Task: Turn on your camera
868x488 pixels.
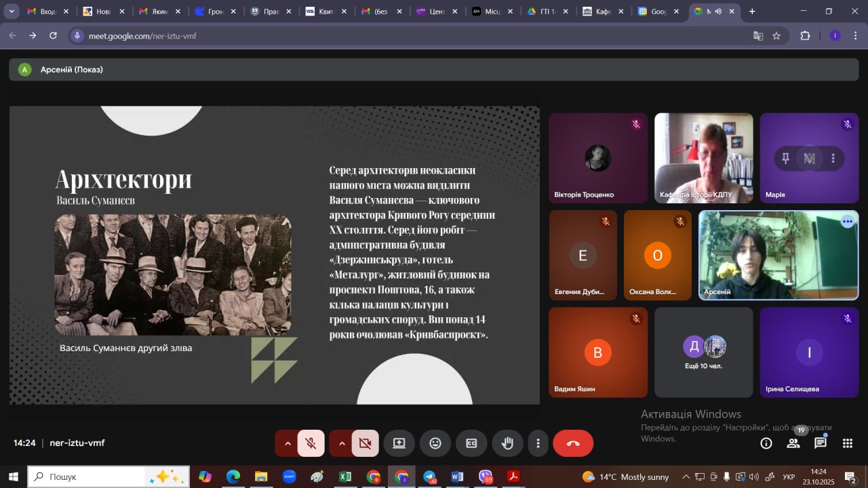Action: (x=366, y=443)
